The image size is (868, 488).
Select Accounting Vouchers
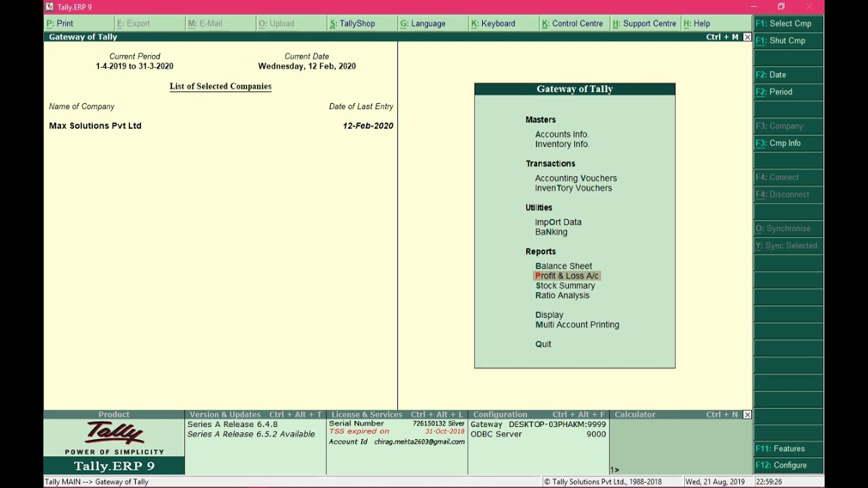point(576,178)
